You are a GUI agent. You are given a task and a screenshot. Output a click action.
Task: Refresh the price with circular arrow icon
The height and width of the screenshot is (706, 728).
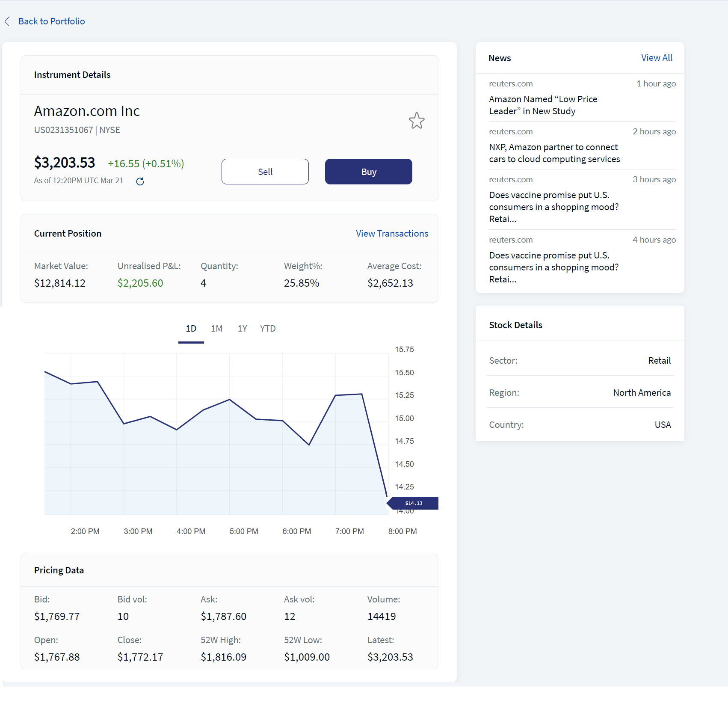pyautogui.click(x=140, y=181)
